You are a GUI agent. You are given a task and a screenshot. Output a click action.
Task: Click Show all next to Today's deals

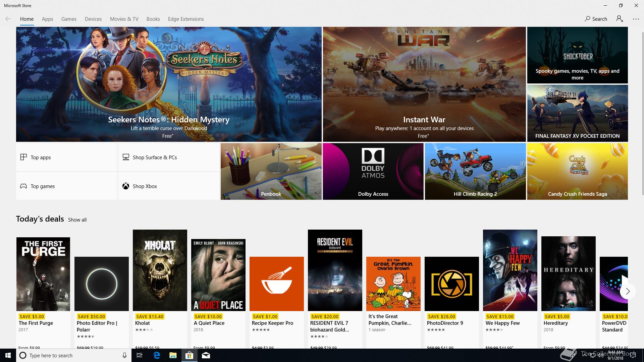pos(77,220)
